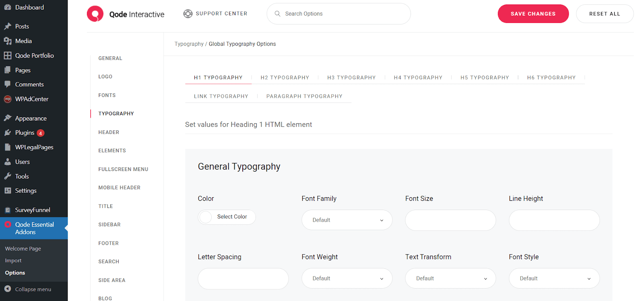Viewport: 644px width, 301px height.
Task: Expand the Font Weight dropdown
Action: pos(347,278)
